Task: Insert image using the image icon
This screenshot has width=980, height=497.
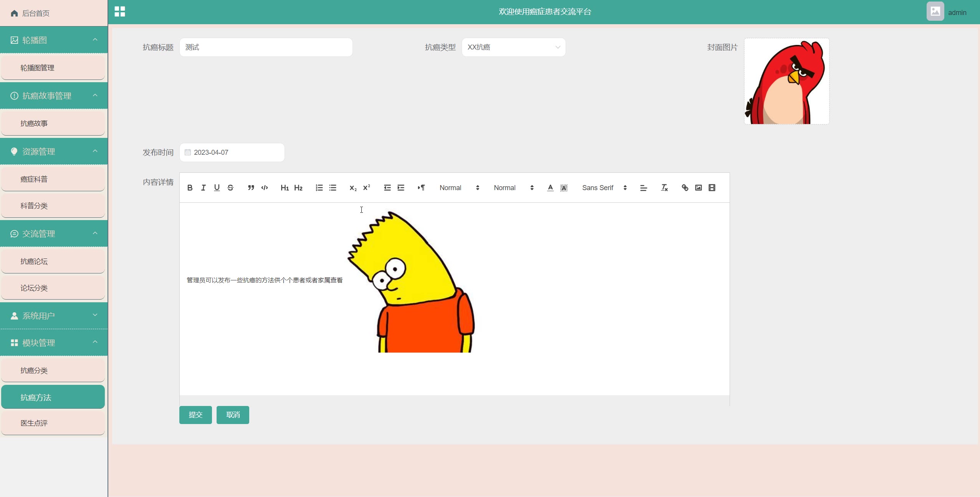Action: (x=698, y=188)
